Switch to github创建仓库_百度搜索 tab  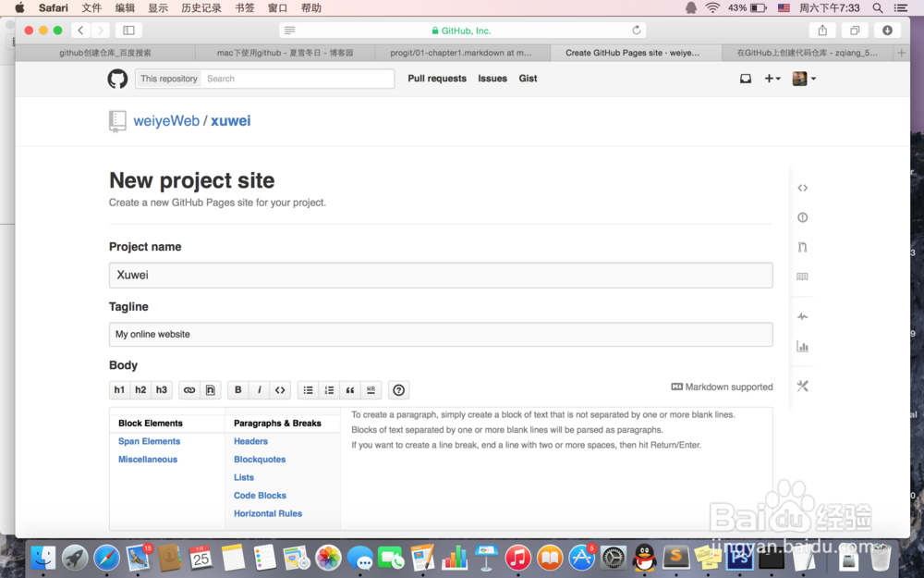[x=105, y=53]
